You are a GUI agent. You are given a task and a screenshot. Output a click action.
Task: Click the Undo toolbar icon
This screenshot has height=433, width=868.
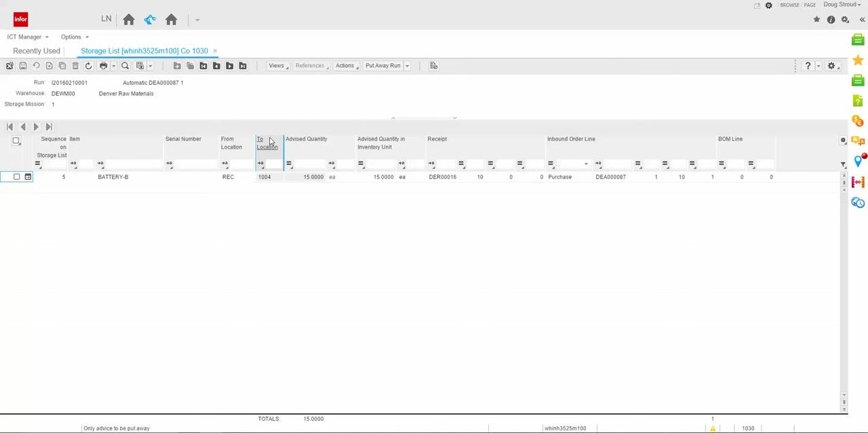36,66
